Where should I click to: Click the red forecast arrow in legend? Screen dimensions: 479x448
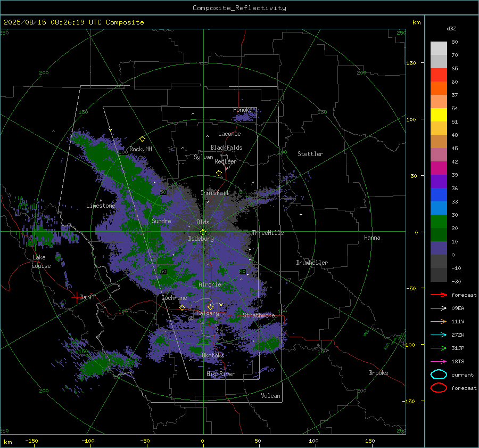(439, 295)
